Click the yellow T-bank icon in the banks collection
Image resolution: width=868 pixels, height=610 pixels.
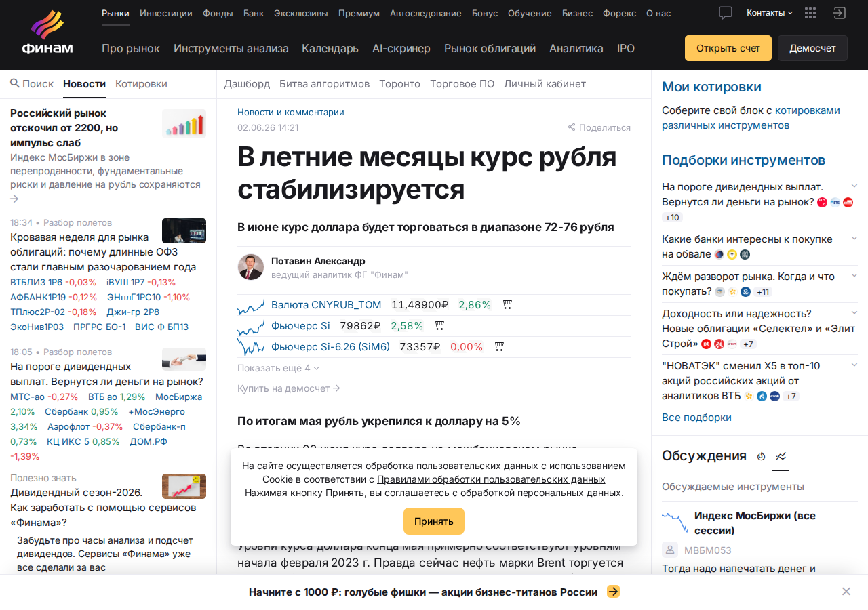click(x=732, y=254)
